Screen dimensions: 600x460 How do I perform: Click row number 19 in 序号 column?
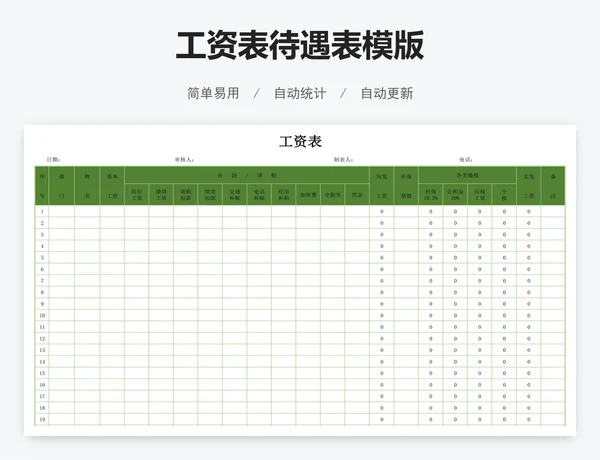(42, 419)
